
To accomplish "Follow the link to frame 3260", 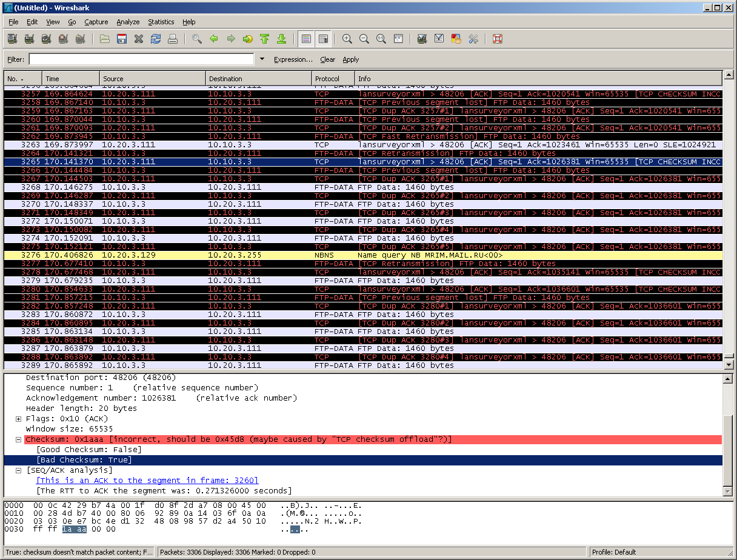I will point(148,481).
